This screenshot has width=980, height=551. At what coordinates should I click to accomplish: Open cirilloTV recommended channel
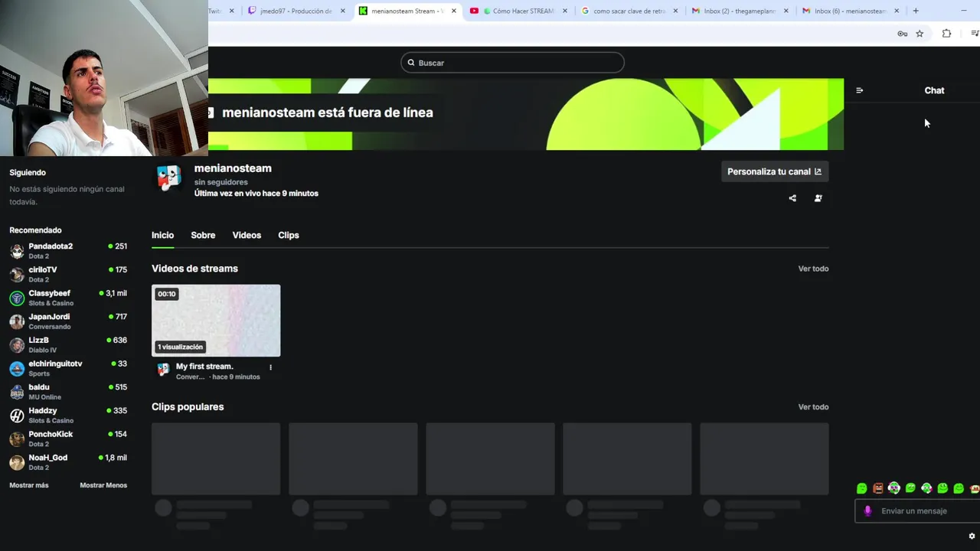(x=67, y=274)
